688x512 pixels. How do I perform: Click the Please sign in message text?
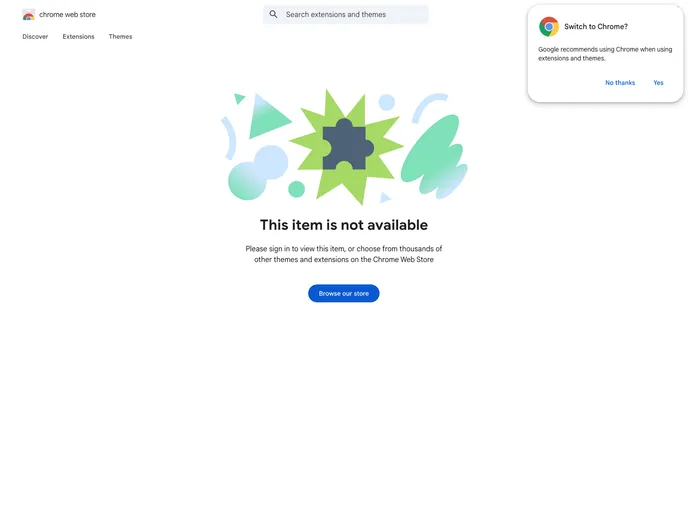[344, 254]
